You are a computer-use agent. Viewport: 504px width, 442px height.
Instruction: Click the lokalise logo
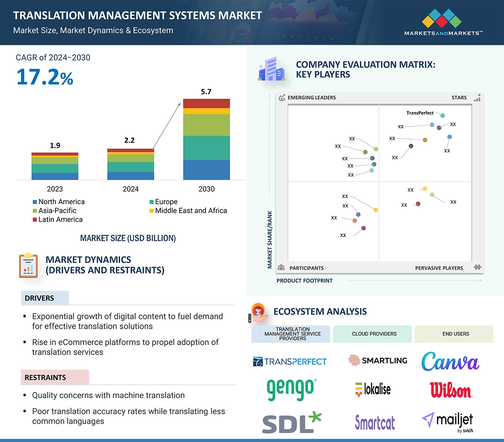click(373, 389)
